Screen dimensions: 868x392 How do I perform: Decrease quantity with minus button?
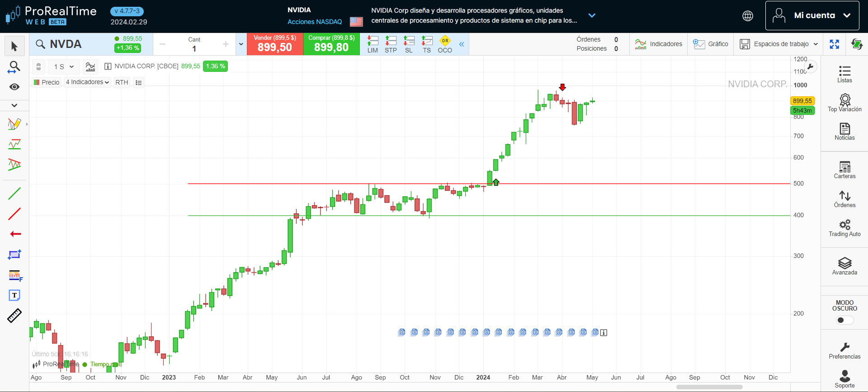click(163, 44)
